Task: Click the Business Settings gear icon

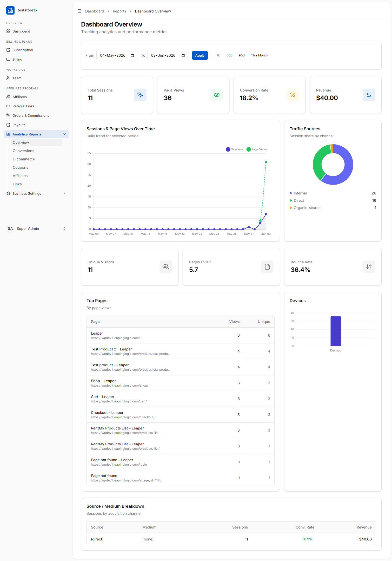Action: pyautogui.click(x=8, y=193)
